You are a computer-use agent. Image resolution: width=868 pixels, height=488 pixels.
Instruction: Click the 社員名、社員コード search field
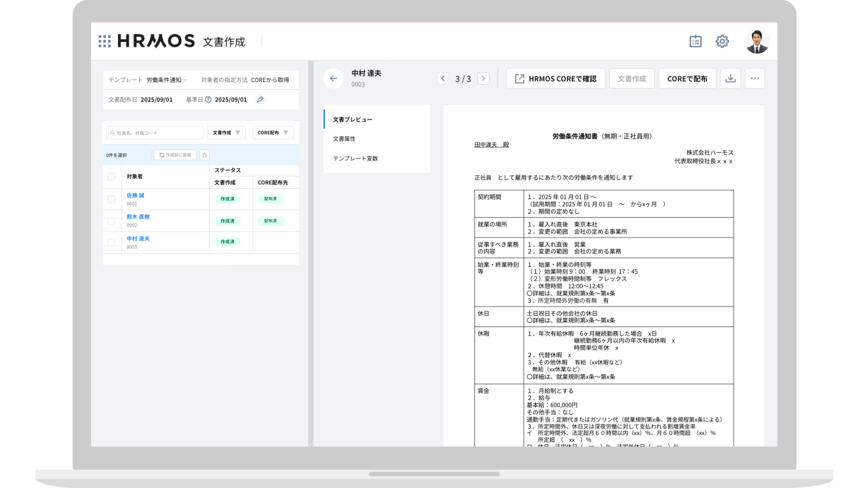tap(154, 132)
